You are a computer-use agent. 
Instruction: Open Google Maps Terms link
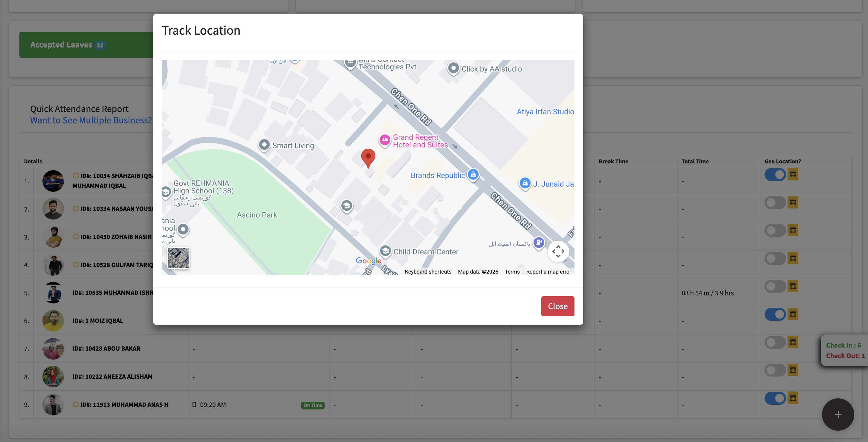pyautogui.click(x=512, y=272)
